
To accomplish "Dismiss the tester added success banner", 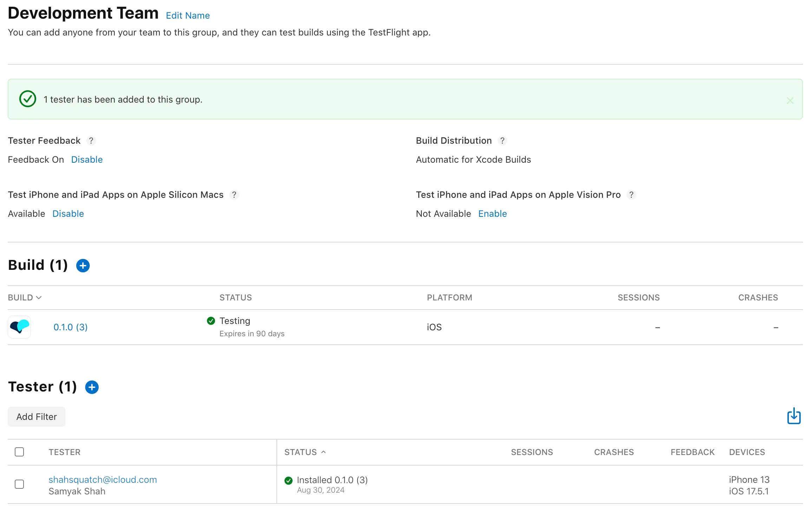I will pos(790,100).
